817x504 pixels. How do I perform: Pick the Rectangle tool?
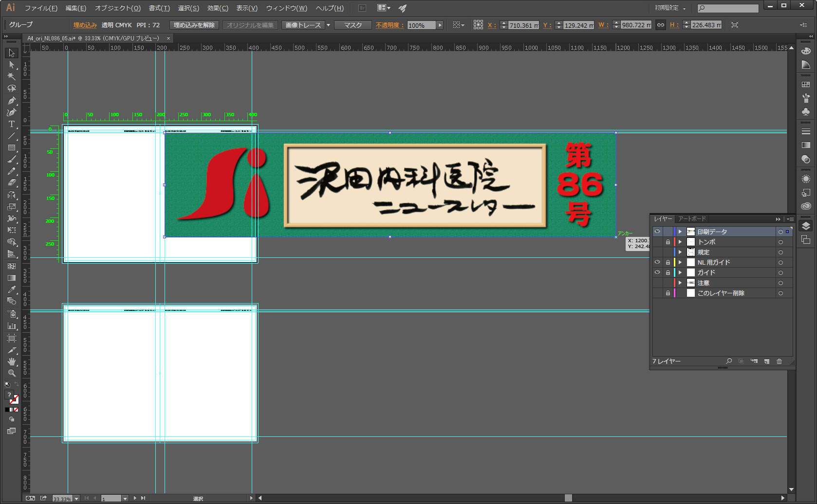pyautogui.click(x=12, y=147)
